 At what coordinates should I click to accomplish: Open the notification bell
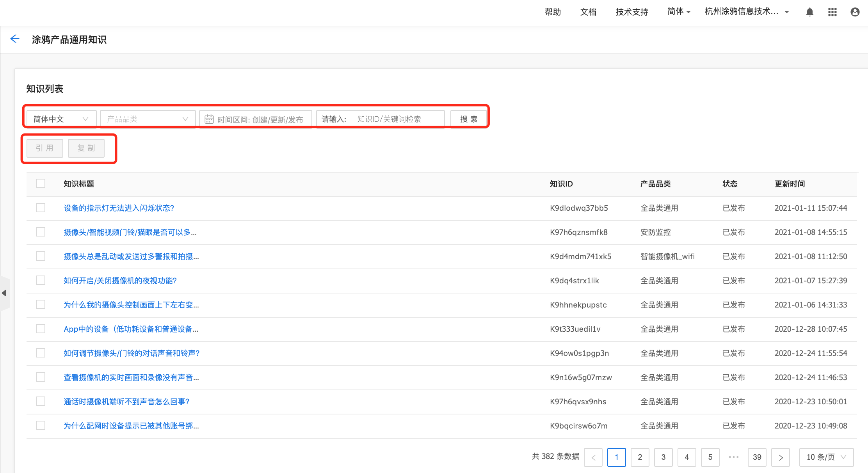(x=810, y=12)
